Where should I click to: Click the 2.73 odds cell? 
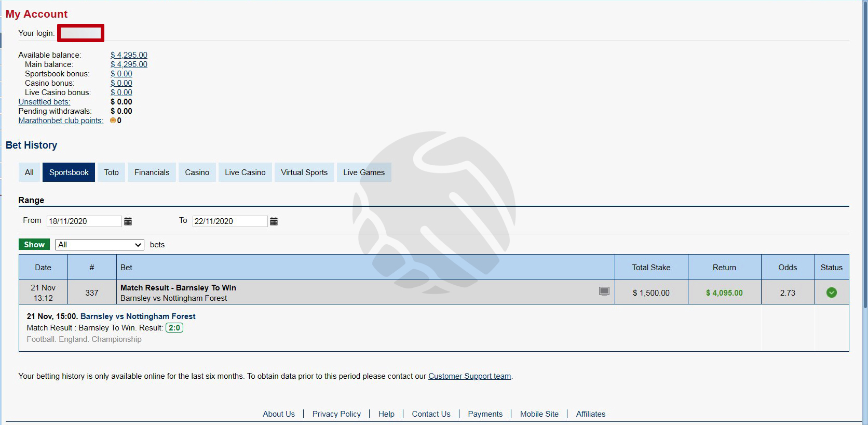point(788,293)
